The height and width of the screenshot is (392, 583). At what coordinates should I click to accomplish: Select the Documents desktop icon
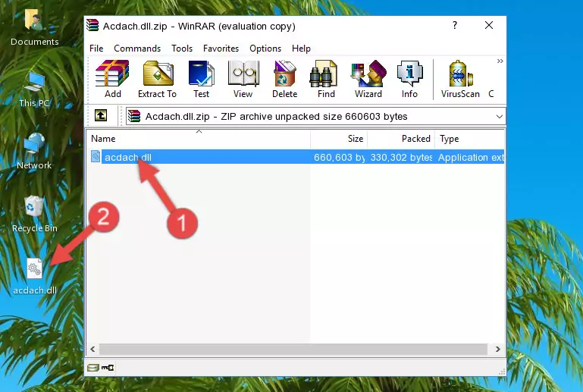(x=34, y=27)
